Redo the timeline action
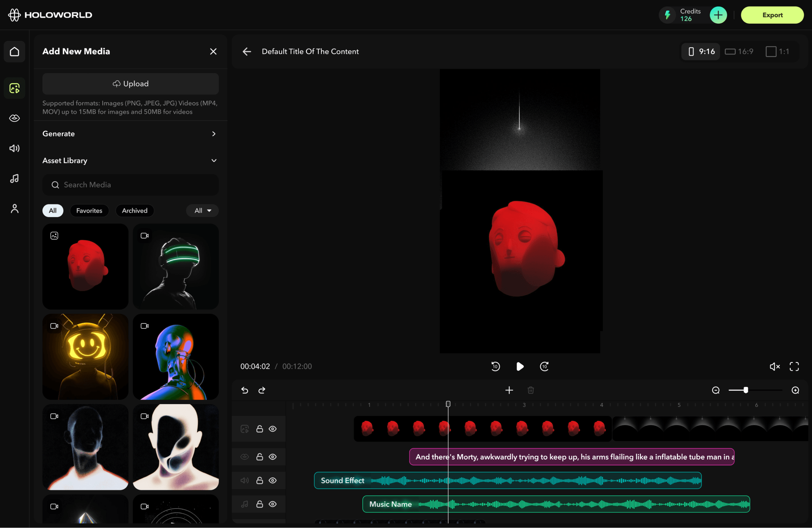This screenshot has height=528, width=812. 262,390
